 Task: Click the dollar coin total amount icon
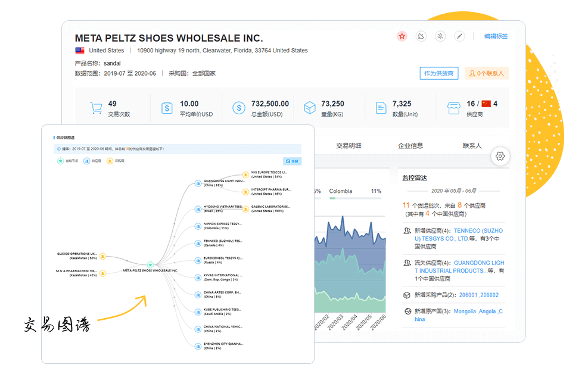239,108
